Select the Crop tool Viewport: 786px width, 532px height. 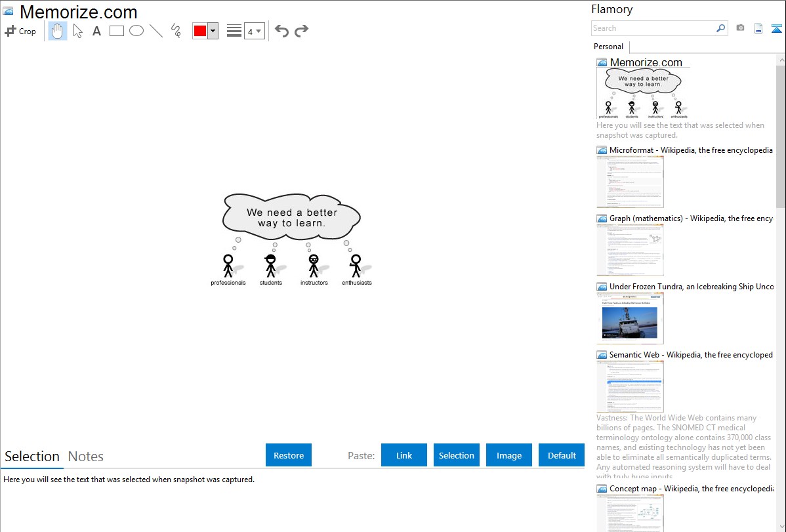pos(20,31)
